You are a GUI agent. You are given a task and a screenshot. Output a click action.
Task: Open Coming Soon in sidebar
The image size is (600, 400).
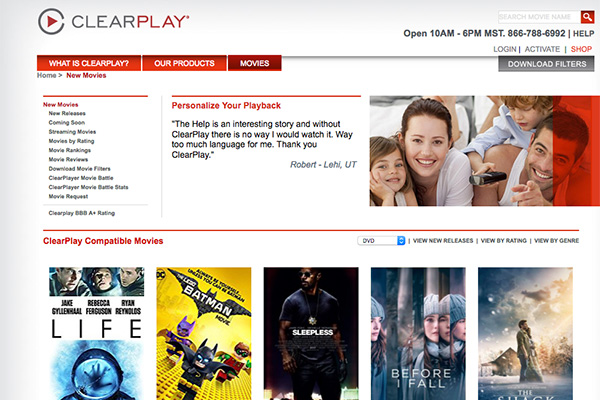point(67,122)
